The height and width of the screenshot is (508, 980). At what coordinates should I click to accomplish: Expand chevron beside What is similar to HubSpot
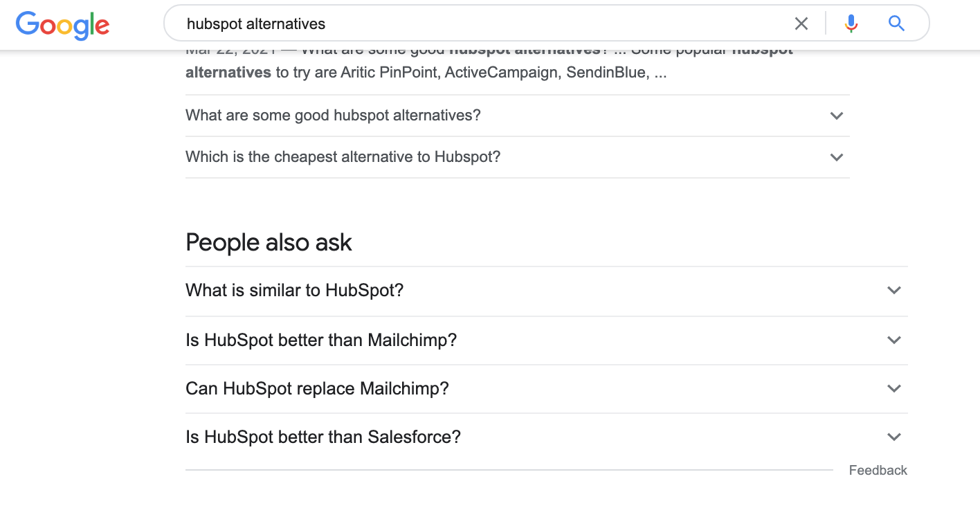tap(894, 290)
